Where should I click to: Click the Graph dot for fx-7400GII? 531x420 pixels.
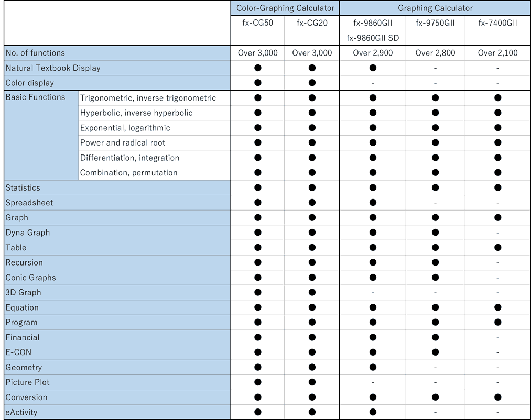[497, 218]
